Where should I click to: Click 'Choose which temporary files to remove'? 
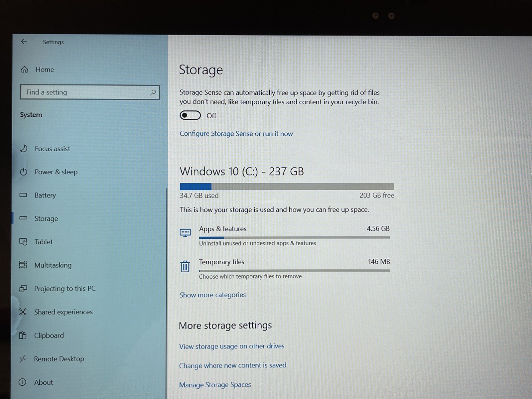pos(250,276)
